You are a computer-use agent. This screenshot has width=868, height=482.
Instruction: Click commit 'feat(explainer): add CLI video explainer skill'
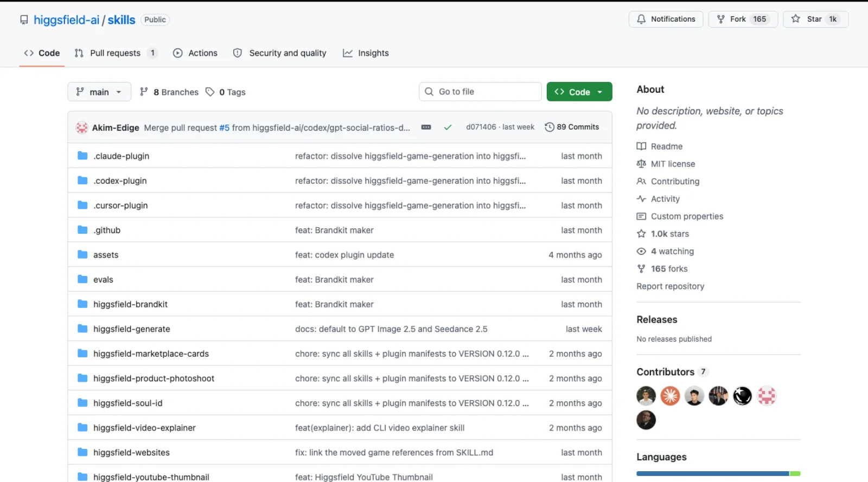pyautogui.click(x=380, y=428)
